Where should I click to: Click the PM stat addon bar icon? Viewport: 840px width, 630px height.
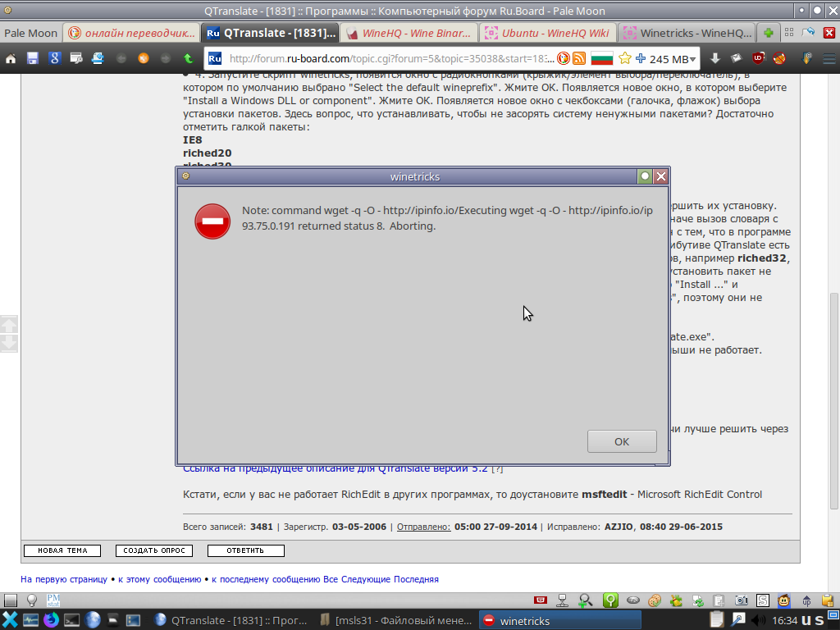[x=53, y=600]
